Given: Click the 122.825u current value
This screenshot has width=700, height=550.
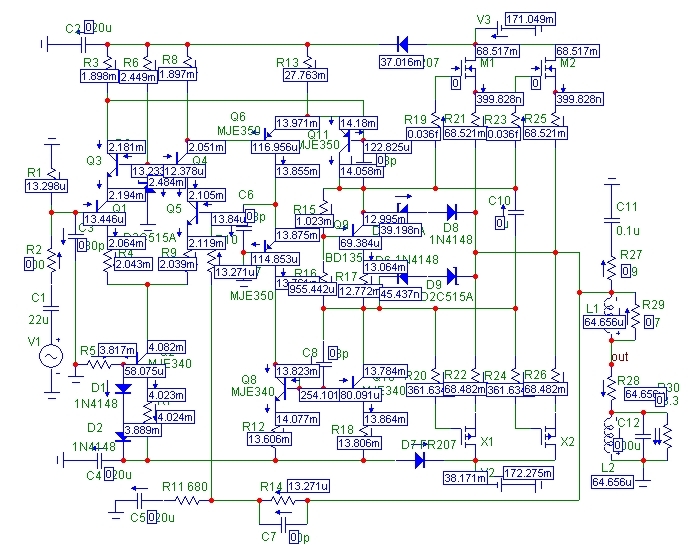Looking at the screenshot, I should click(x=388, y=147).
